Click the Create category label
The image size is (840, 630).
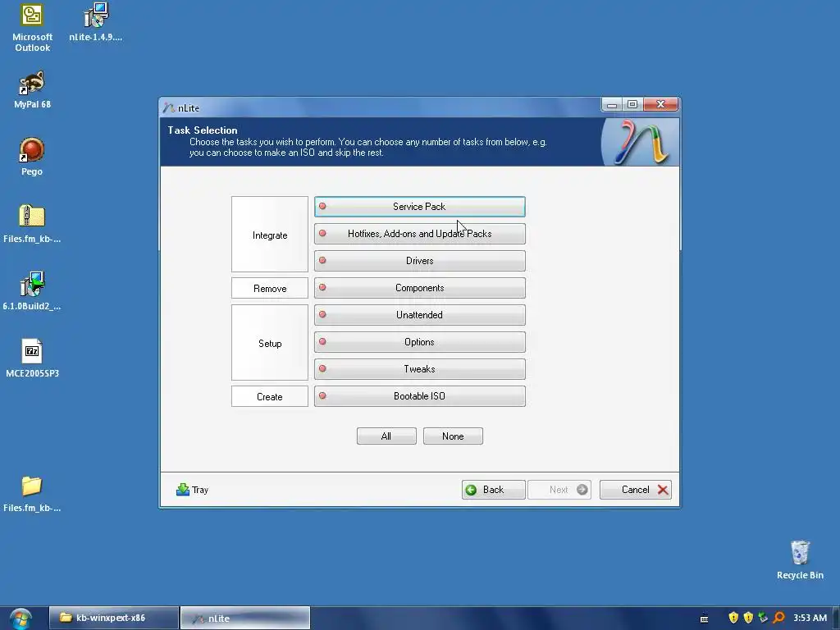270,397
